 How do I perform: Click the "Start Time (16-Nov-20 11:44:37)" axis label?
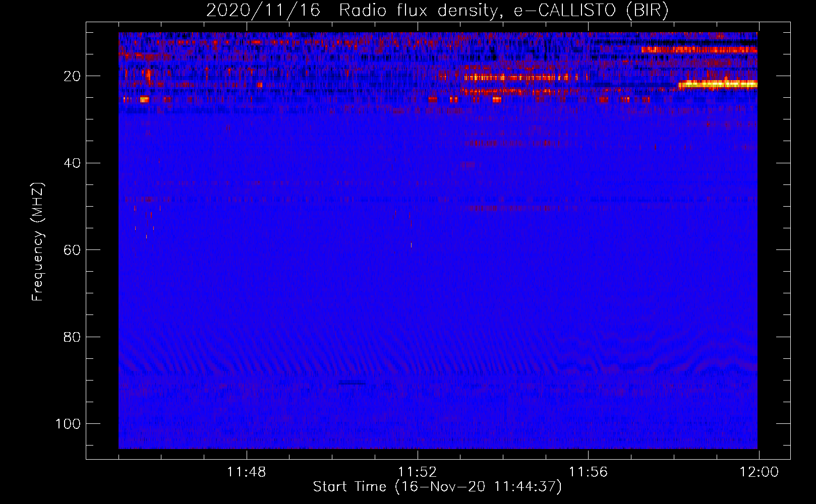pos(437,487)
